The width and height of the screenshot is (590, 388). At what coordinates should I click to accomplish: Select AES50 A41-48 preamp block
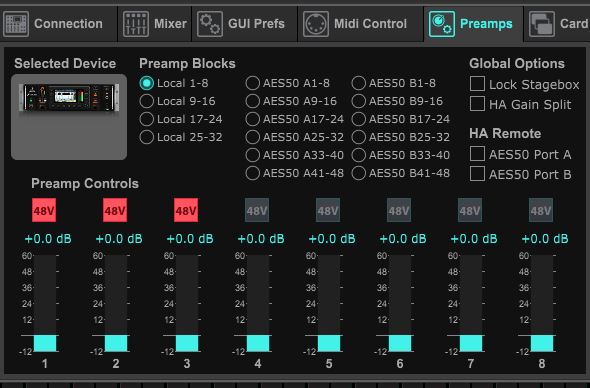point(252,173)
